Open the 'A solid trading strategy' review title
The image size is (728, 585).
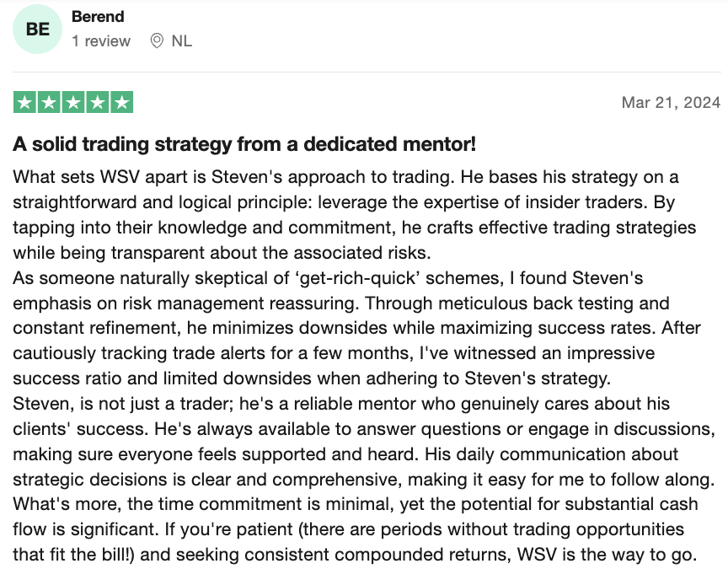click(x=244, y=144)
